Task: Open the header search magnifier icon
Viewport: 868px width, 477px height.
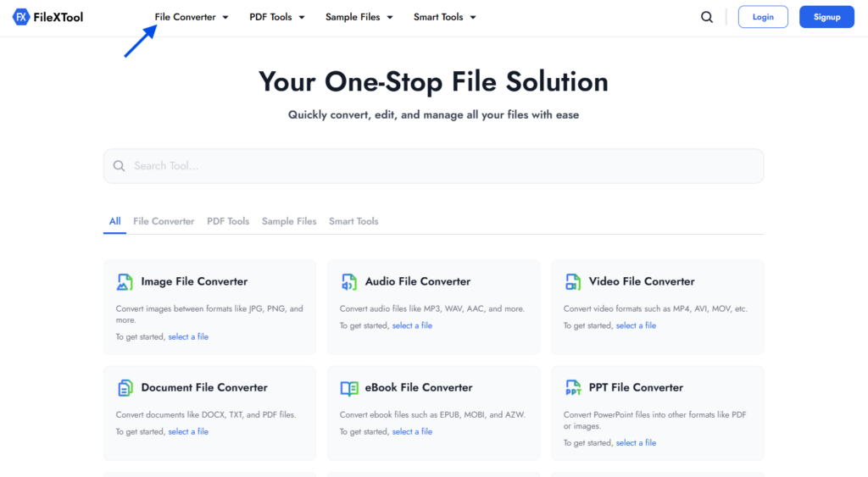Action: 706,17
